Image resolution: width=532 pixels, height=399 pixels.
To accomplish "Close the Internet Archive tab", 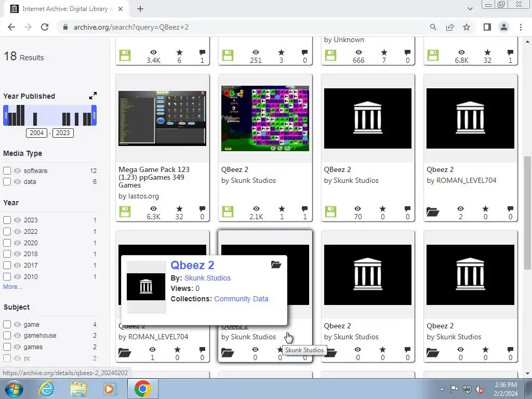I will pyautogui.click(x=121, y=9).
